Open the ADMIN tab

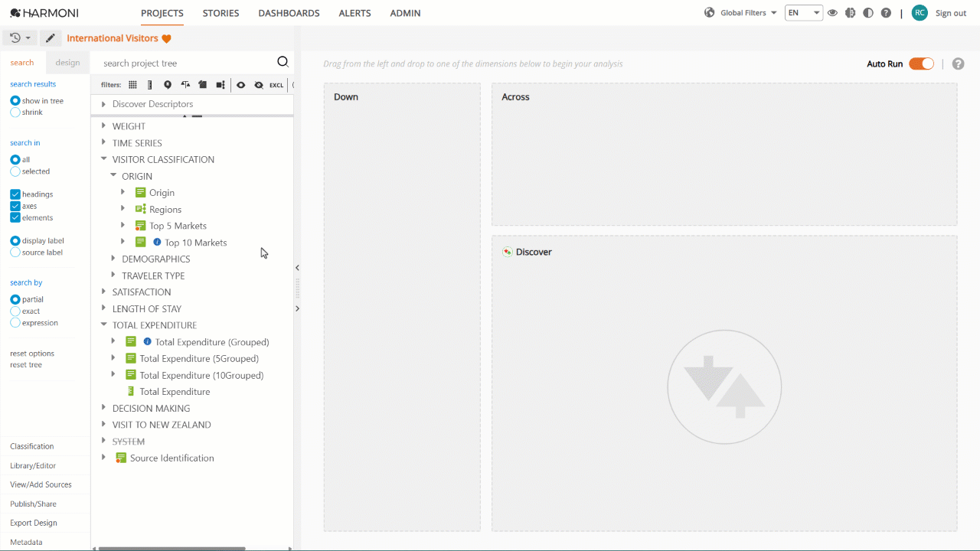[x=405, y=13]
